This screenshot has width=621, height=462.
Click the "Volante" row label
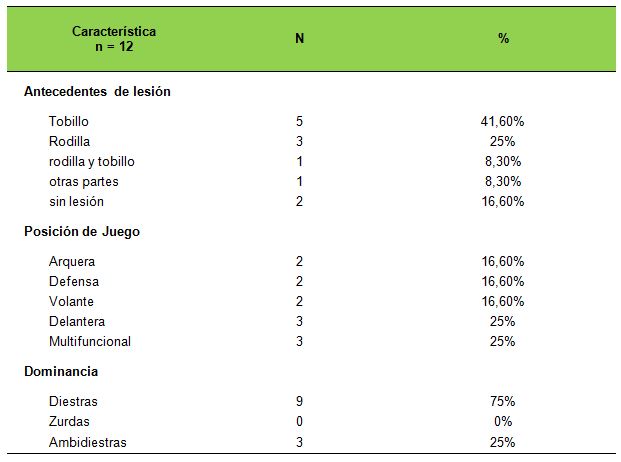[x=72, y=301]
